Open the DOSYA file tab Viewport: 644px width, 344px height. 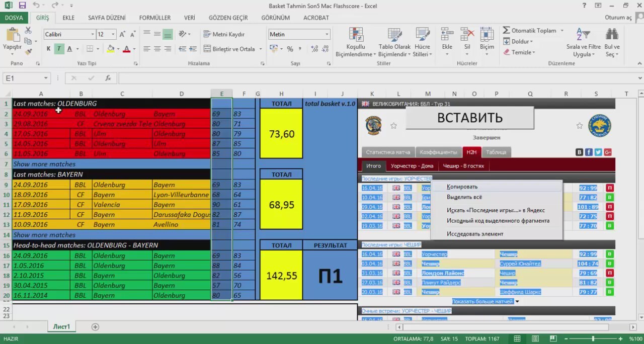coord(14,18)
